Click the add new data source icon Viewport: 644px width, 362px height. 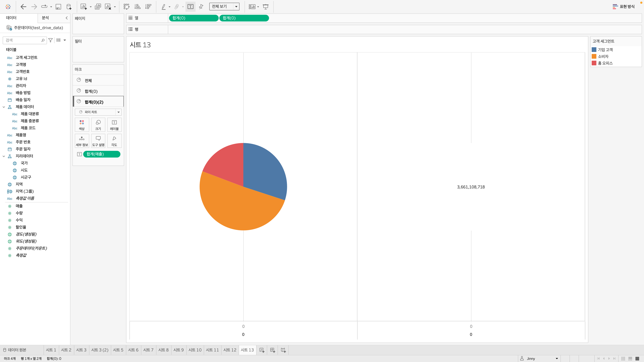tap(69, 7)
